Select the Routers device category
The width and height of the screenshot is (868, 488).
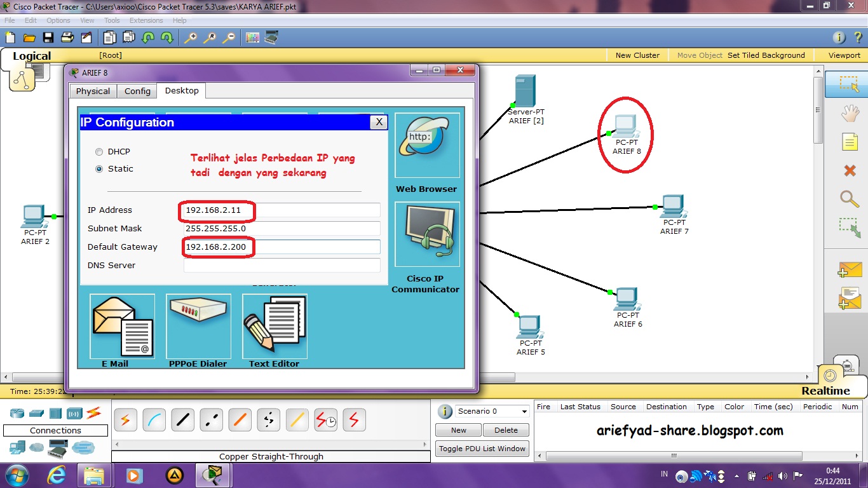click(16, 413)
